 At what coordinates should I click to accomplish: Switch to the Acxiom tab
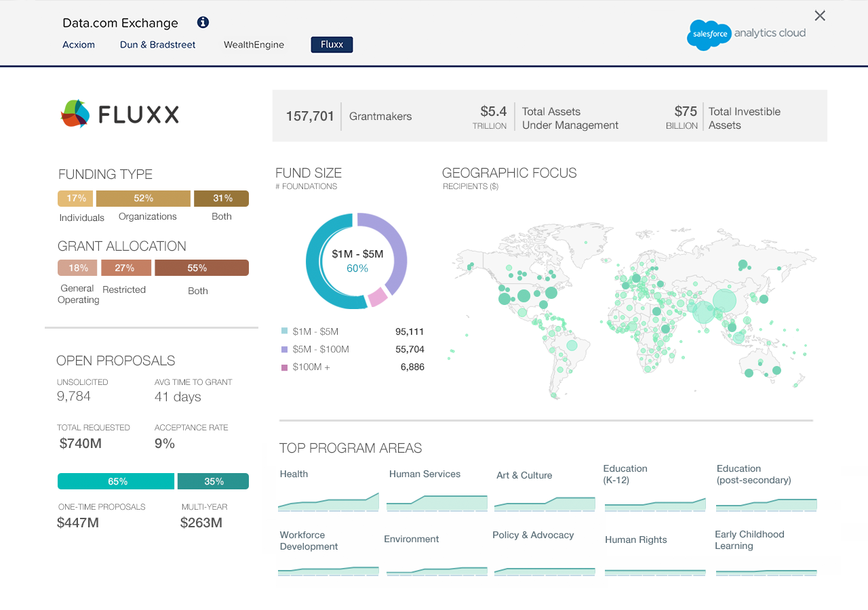pyautogui.click(x=79, y=45)
